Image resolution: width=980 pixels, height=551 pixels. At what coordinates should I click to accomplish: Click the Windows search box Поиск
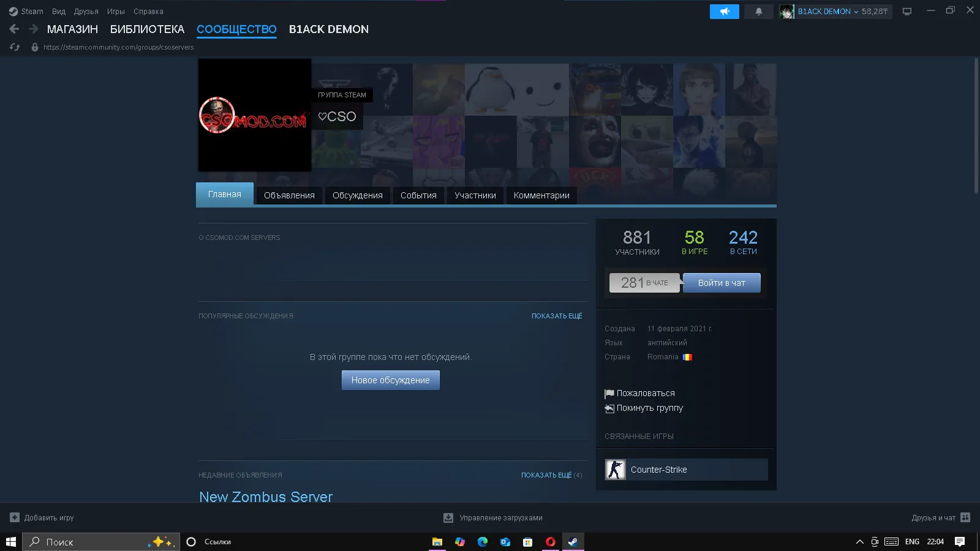click(x=101, y=542)
